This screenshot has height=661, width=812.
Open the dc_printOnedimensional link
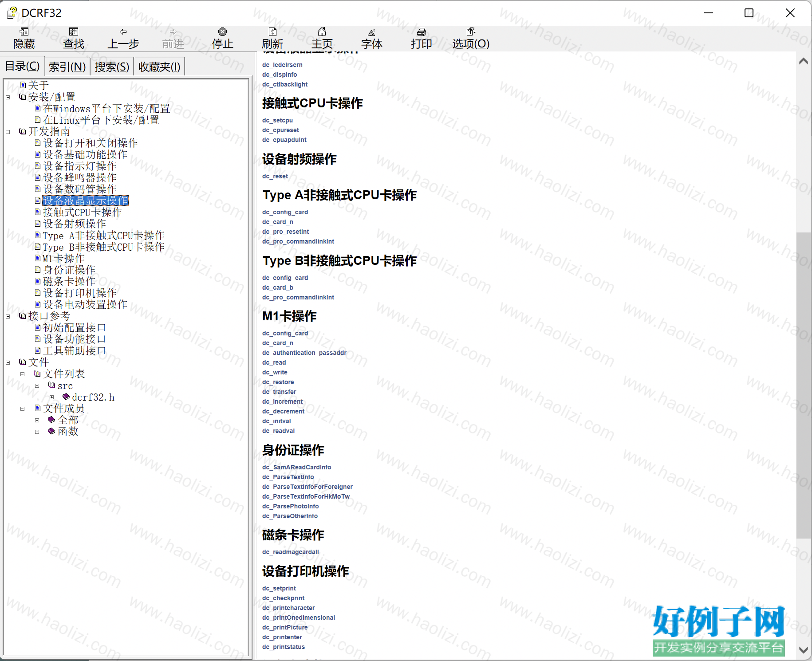(x=298, y=618)
